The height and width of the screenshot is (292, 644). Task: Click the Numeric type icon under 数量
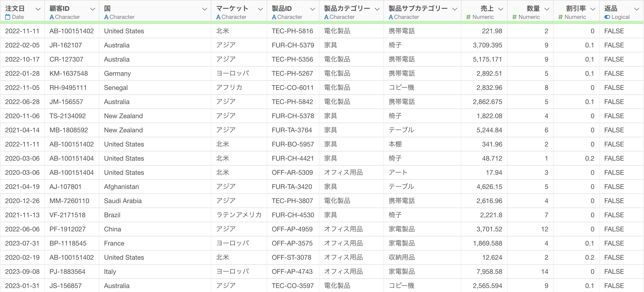coord(514,17)
